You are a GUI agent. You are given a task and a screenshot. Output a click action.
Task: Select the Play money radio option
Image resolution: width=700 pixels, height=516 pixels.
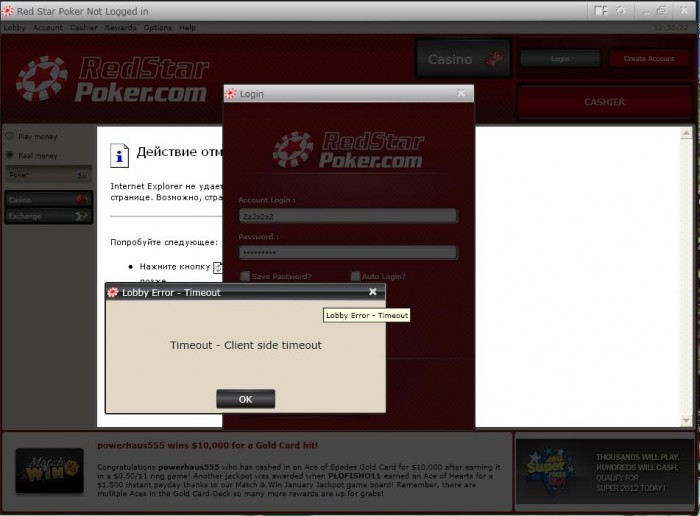pyautogui.click(x=10, y=136)
